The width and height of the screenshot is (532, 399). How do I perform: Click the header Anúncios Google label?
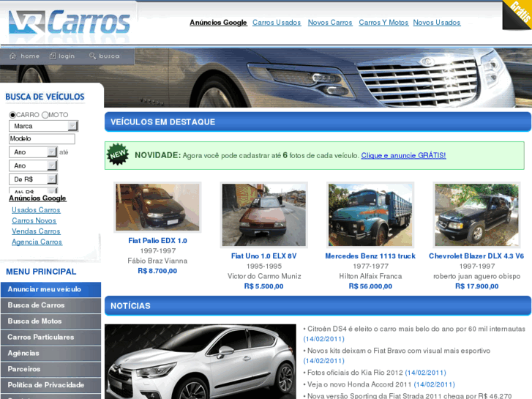(218, 23)
